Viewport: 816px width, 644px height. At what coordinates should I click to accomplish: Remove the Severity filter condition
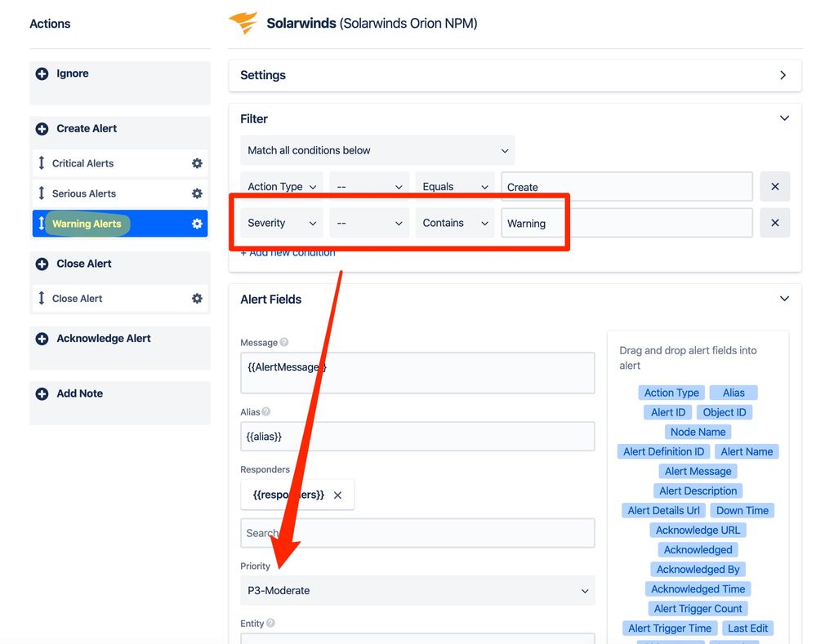click(775, 223)
